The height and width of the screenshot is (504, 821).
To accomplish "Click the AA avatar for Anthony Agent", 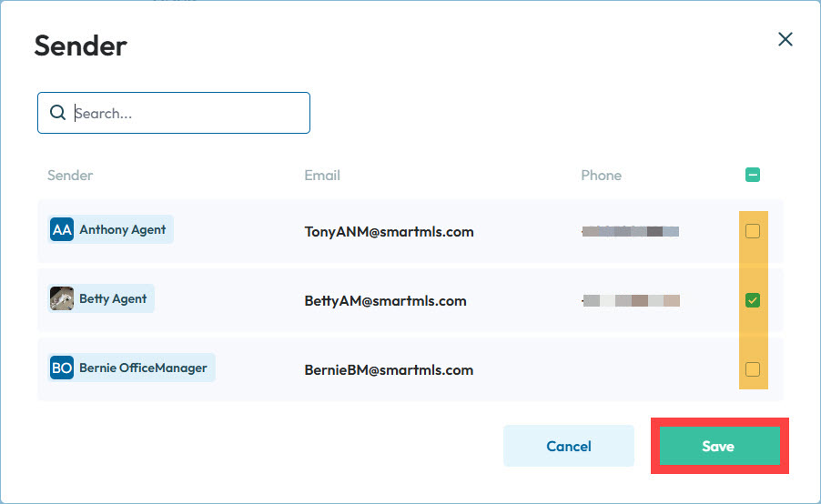I will pos(61,230).
